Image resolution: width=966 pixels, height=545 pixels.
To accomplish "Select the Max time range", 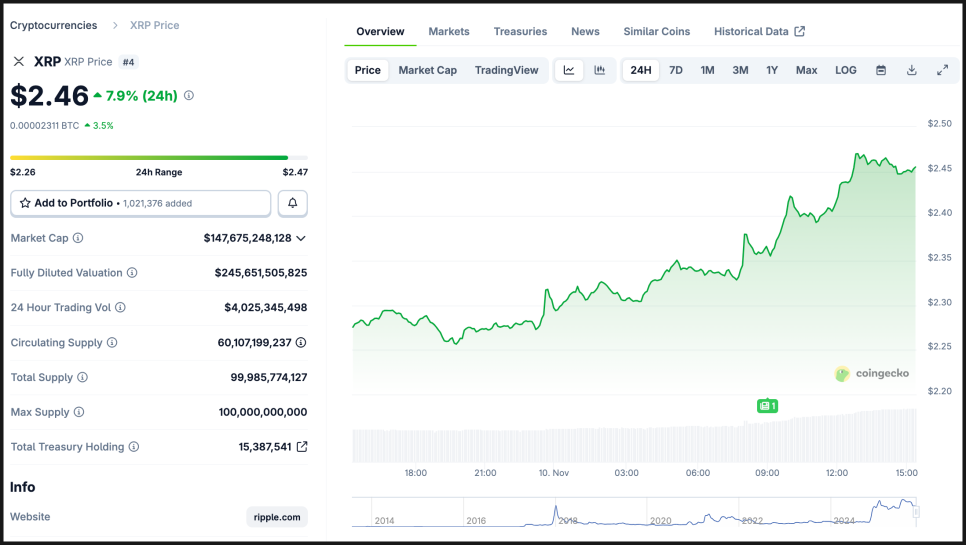I will (x=806, y=70).
